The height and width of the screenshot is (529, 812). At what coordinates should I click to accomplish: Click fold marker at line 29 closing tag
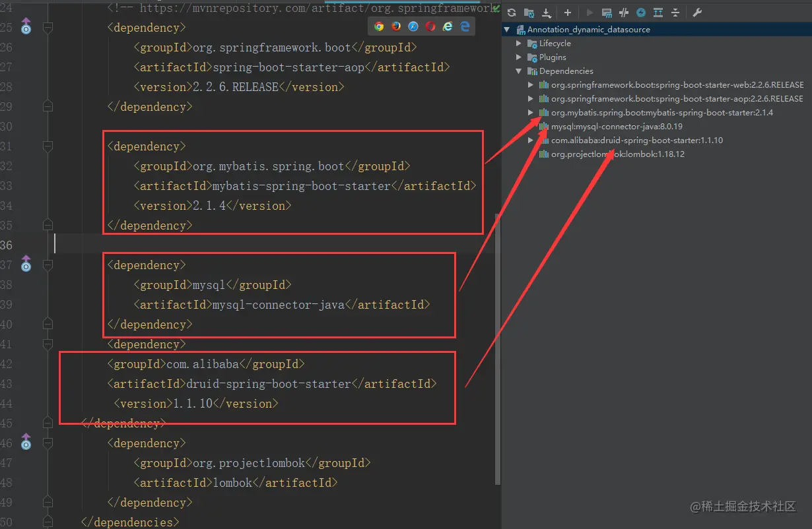click(48, 106)
